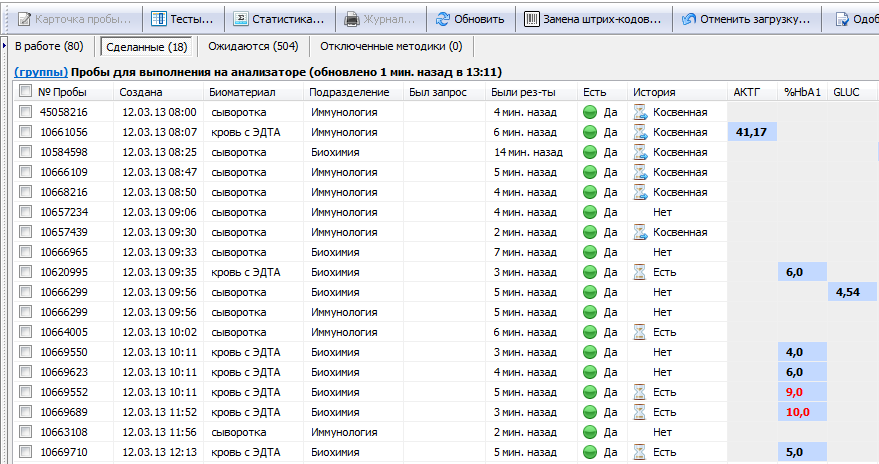Expand the arrow left of В работе tab
This screenshot has height=464, width=879.
[7, 46]
